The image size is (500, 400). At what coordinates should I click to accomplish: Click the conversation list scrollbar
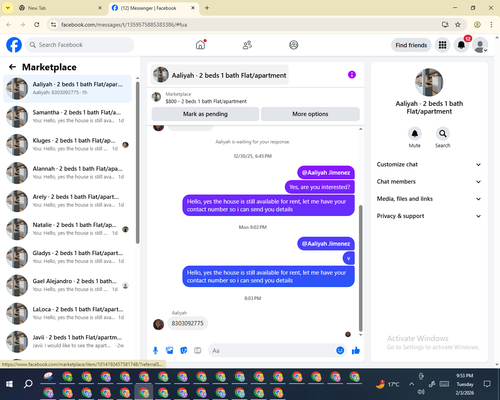137,162
